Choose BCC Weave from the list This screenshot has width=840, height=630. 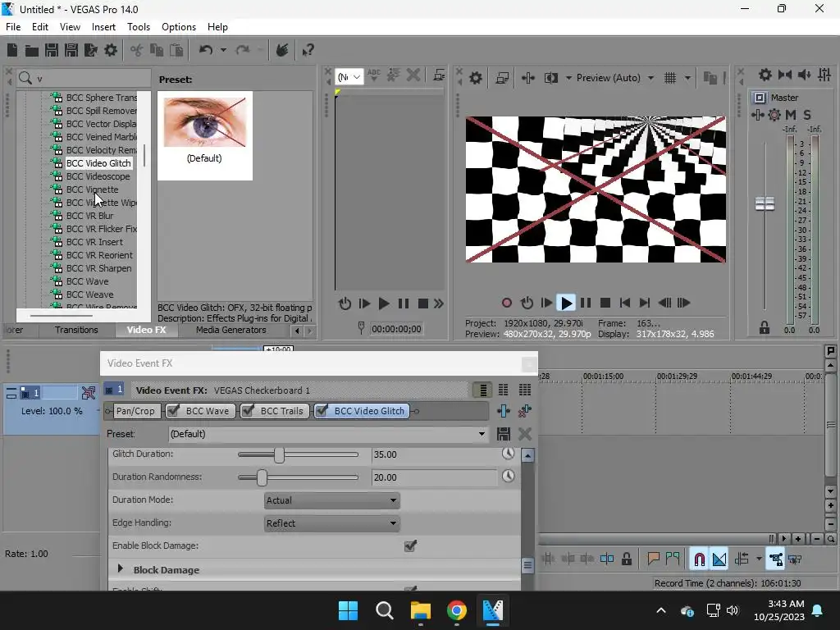pos(90,294)
